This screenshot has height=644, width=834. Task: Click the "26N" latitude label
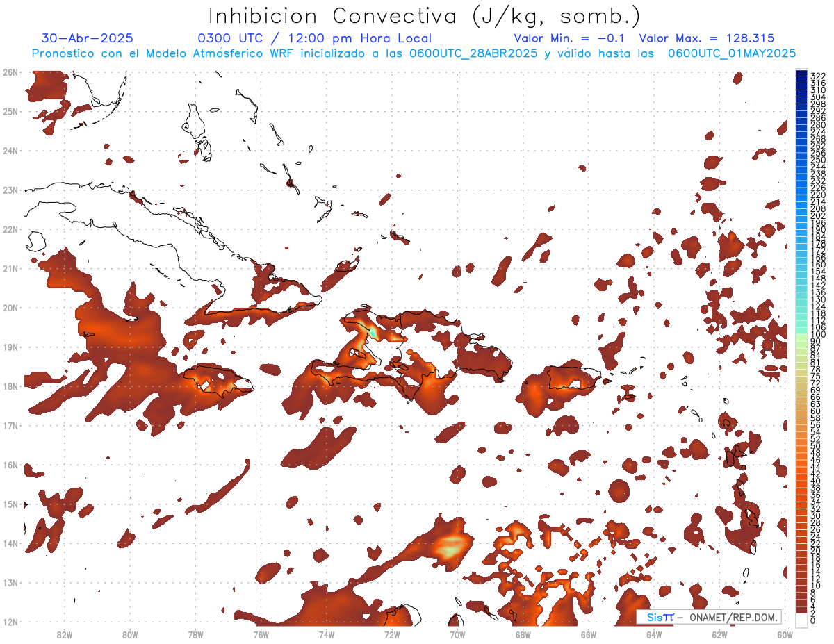click(x=10, y=72)
